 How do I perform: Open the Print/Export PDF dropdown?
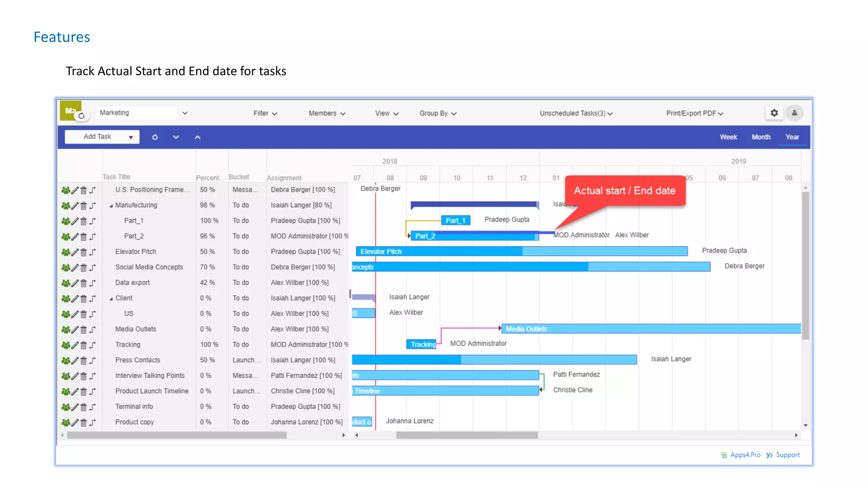695,114
